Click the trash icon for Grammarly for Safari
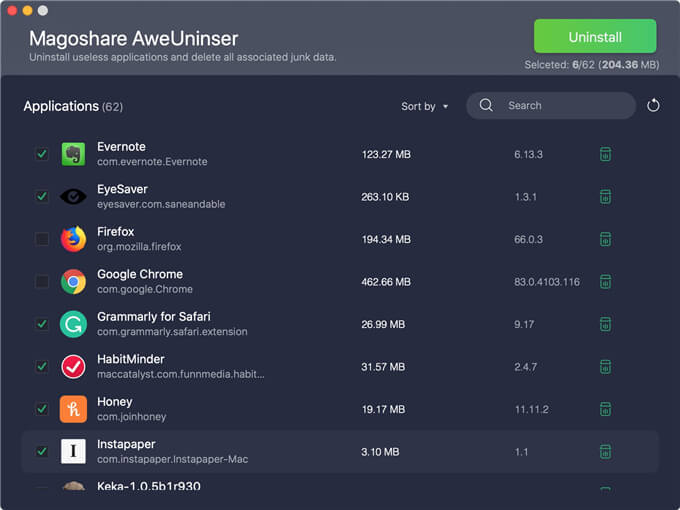Image resolution: width=680 pixels, height=510 pixels. point(605,324)
